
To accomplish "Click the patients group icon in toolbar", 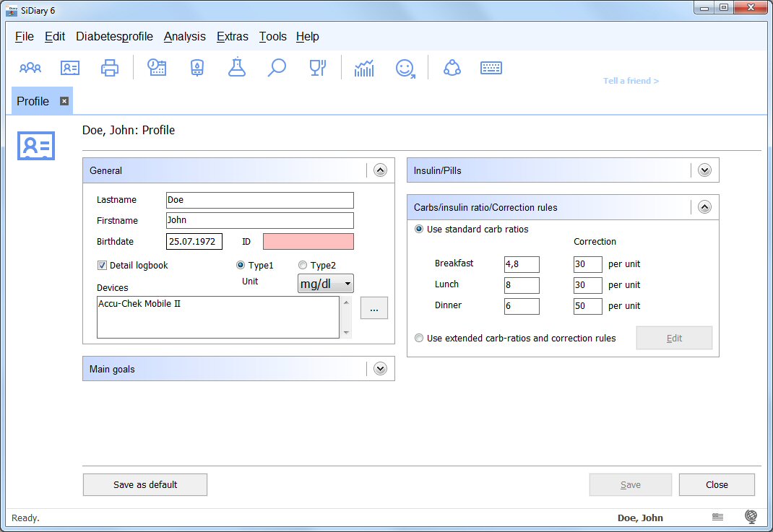I will click(30, 68).
